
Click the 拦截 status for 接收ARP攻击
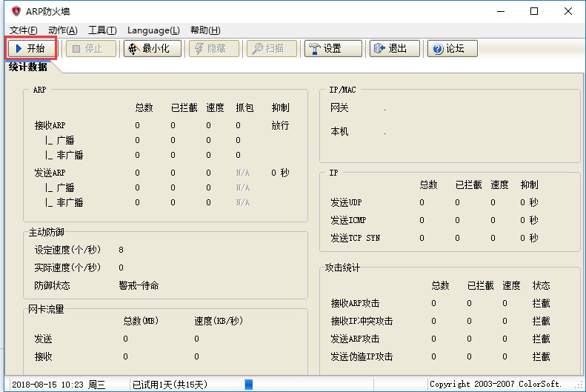pyautogui.click(x=541, y=303)
